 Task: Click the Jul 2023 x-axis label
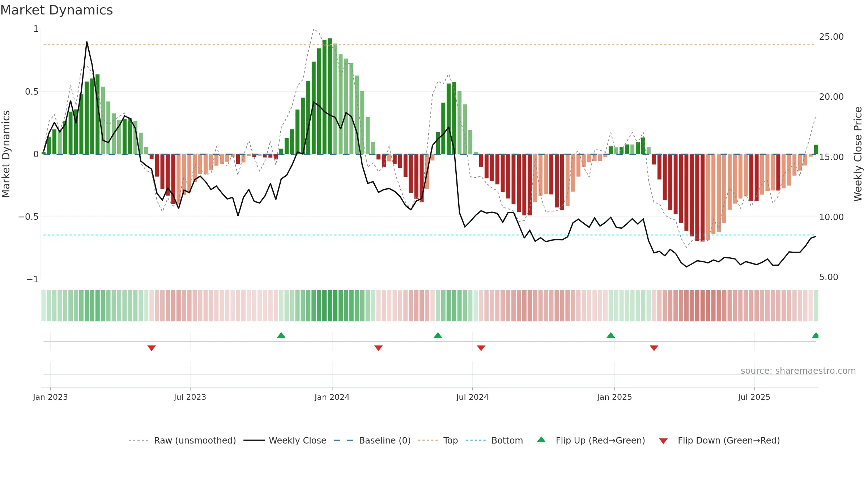(190, 397)
